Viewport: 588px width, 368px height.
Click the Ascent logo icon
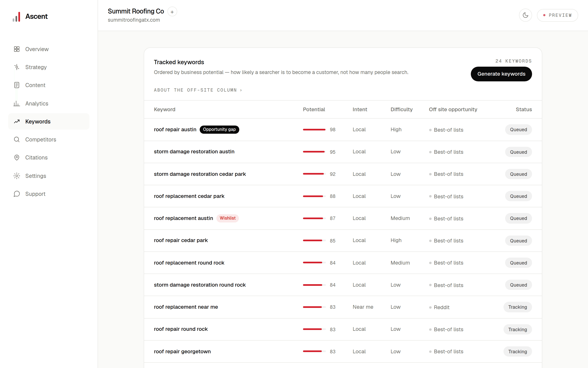17,17
